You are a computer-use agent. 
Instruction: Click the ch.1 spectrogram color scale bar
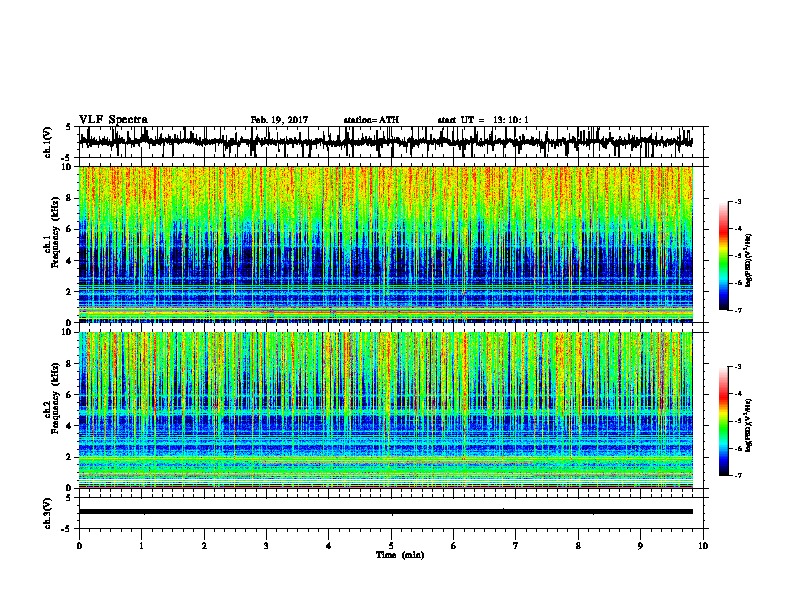click(724, 256)
